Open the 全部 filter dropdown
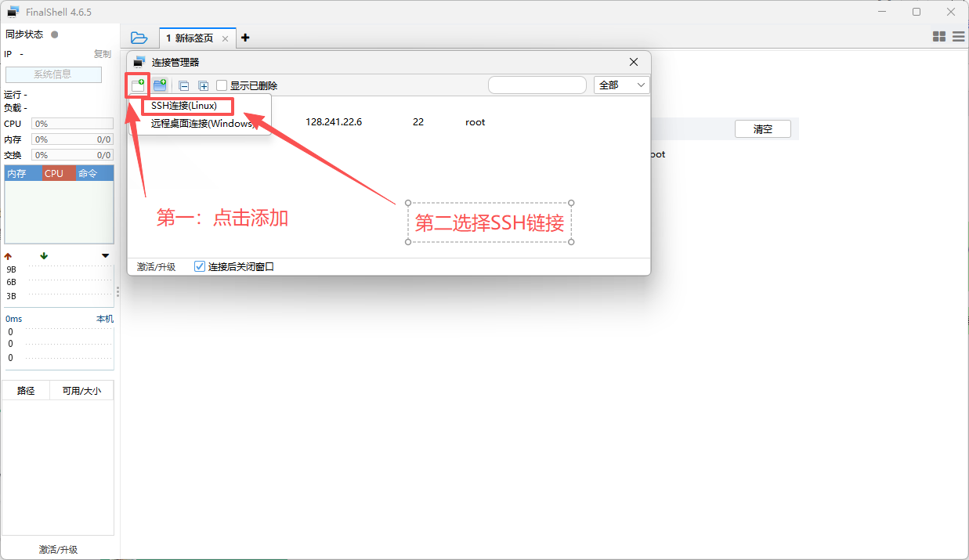 pyautogui.click(x=622, y=85)
